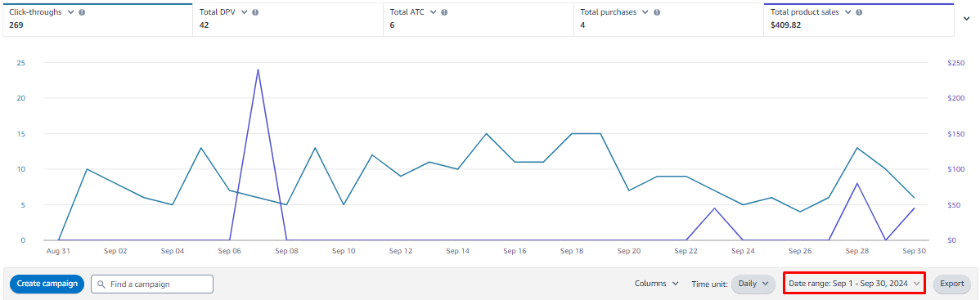Image resolution: width=980 pixels, height=300 pixels.
Task: Open Total DPV metric dropdown arrow
Action: pos(245,12)
